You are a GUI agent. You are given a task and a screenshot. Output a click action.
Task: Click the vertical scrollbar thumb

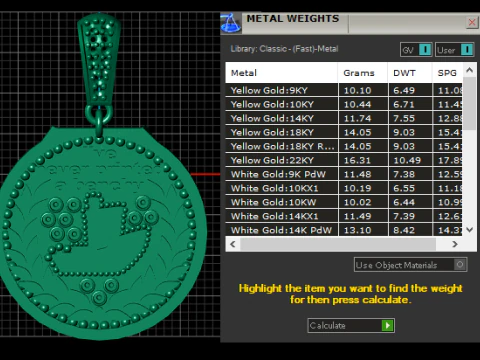coord(470,104)
